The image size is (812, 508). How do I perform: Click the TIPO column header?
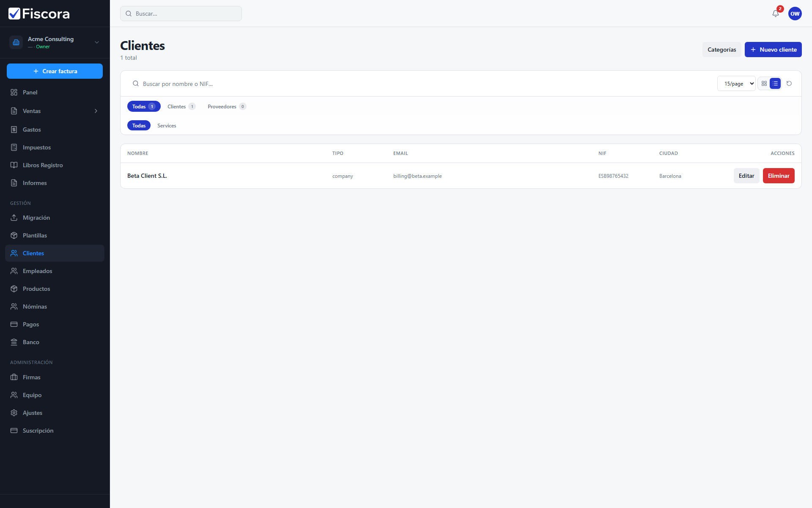(338, 153)
